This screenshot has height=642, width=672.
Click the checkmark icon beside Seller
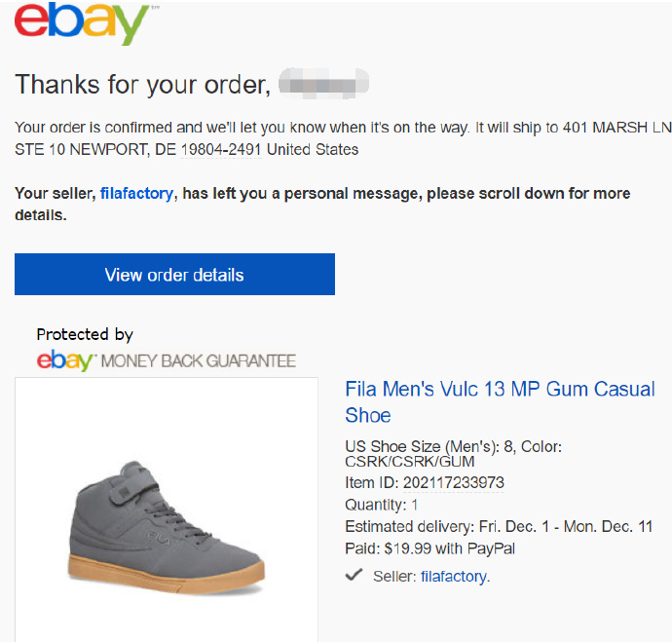pyautogui.click(x=355, y=575)
